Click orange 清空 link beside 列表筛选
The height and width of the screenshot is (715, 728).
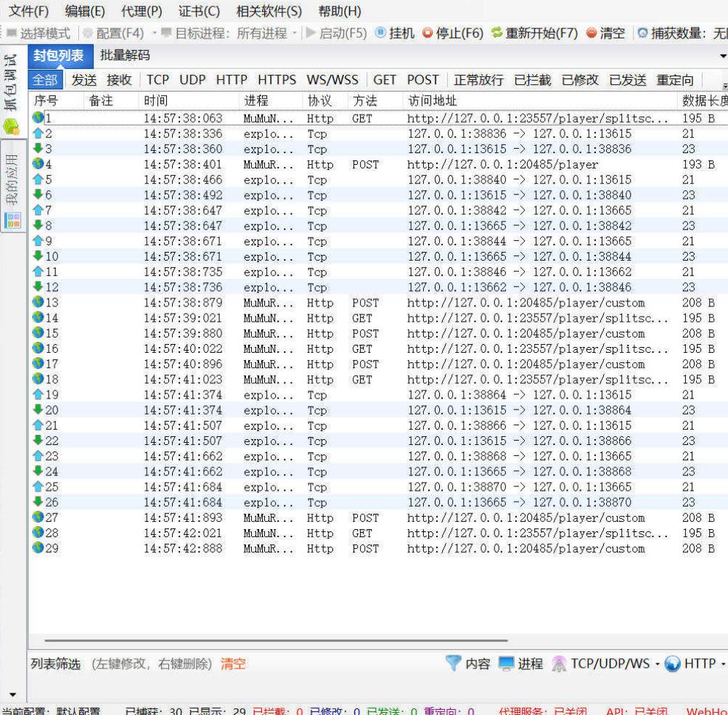[x=233, y=664]
